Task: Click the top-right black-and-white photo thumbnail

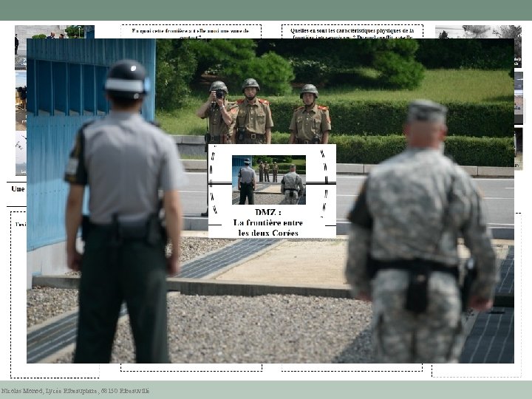Action: (478, 32)
